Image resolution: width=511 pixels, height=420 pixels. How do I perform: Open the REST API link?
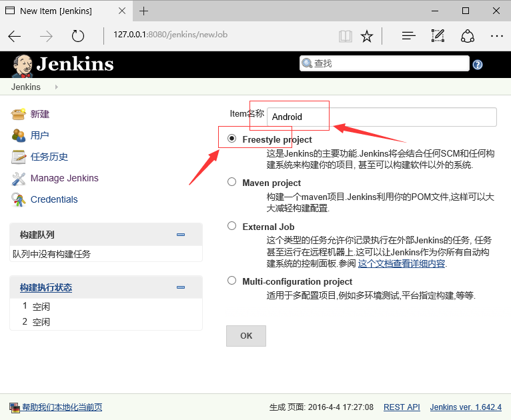click(402, 407)
